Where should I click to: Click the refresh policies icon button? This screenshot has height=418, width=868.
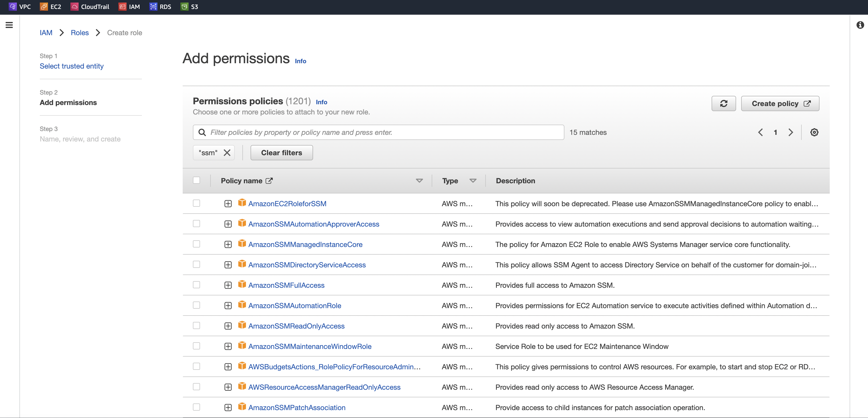[723, 103]
